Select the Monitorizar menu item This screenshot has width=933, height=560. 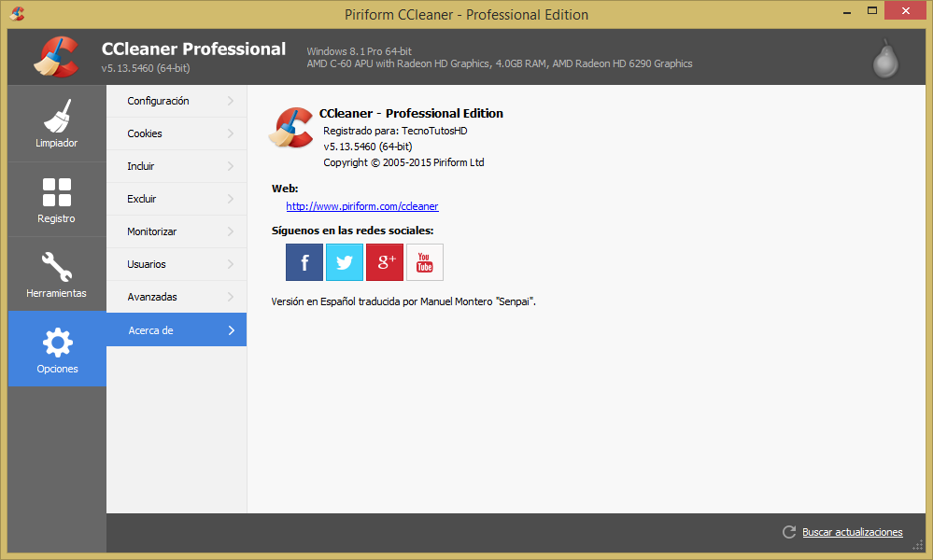click(x=177, y=231)
